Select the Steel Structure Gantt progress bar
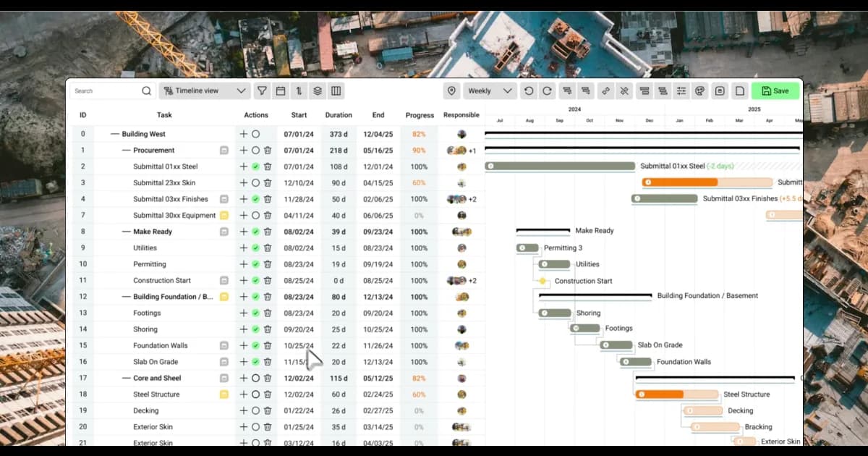 click(676, 394)
